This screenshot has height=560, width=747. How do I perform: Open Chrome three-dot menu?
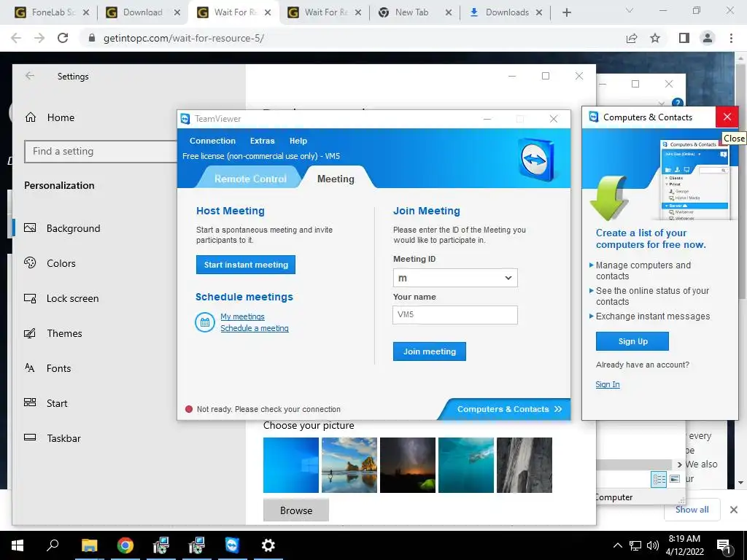coord(731,38)
